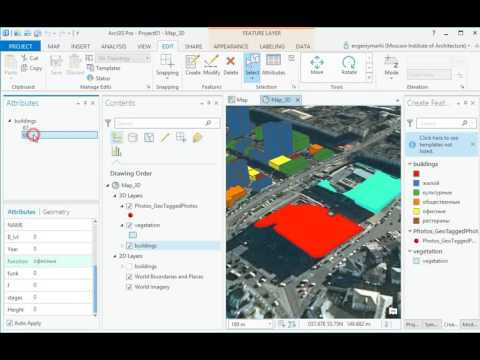Switch to the Map view tab
The width and height of the screenshot is (480, 360).
coord(238,100)
